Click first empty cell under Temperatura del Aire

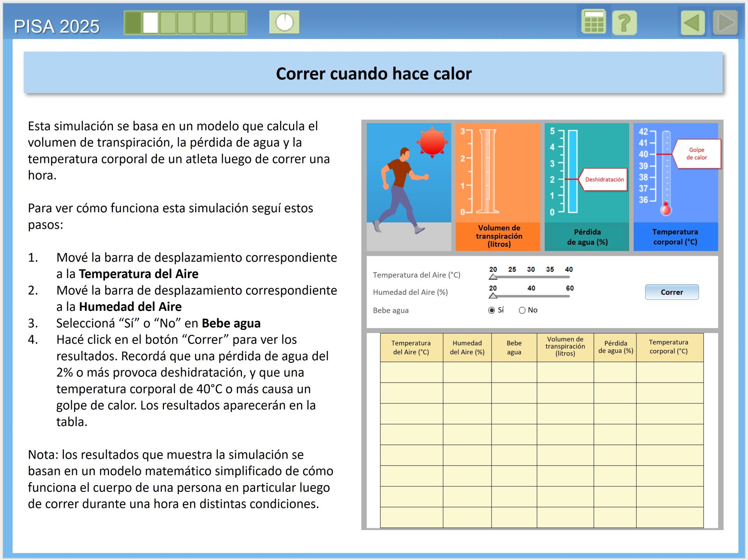(x=411, y=372)
